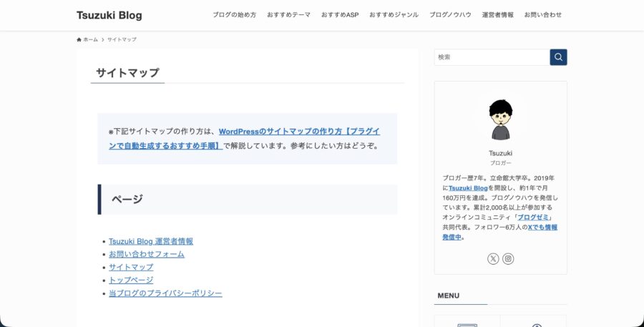Focus the 検索 search input field

pyautogui.click(x=492, y=57)
